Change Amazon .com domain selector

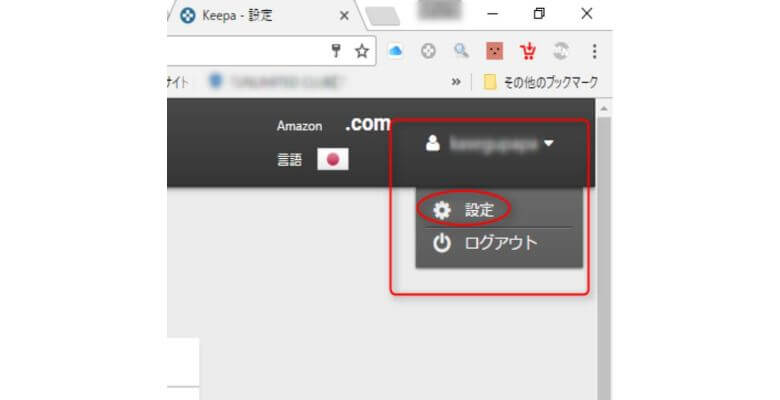pyautogui.click(x=366, y=125)
